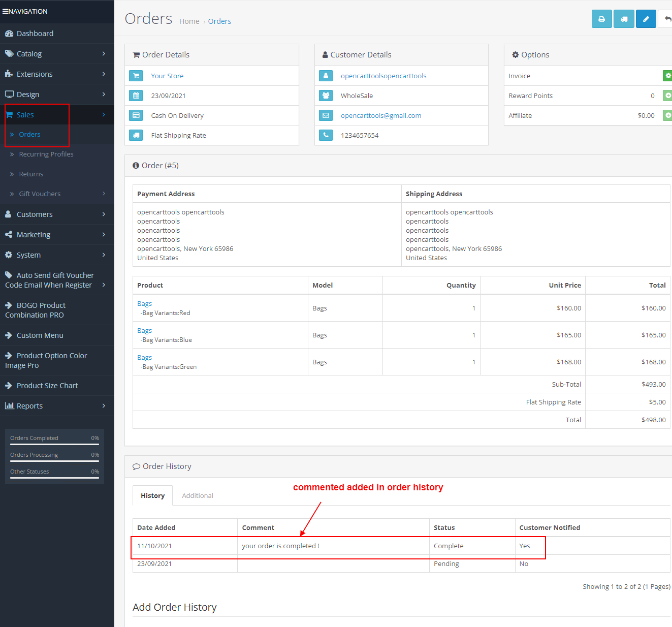The width and height of the screenshot is (672, 627).
Task: Click the shipping list truck icon
Action: pyautogui.click(x=624, y=18)
